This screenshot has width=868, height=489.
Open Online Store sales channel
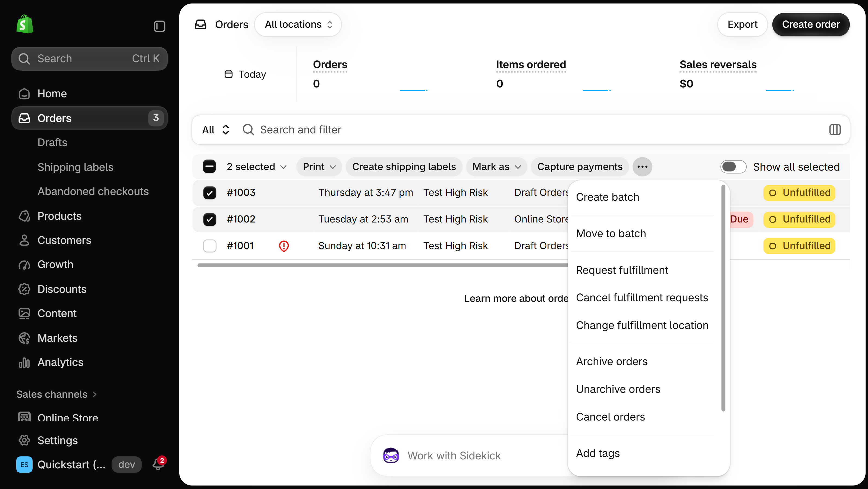89,418
